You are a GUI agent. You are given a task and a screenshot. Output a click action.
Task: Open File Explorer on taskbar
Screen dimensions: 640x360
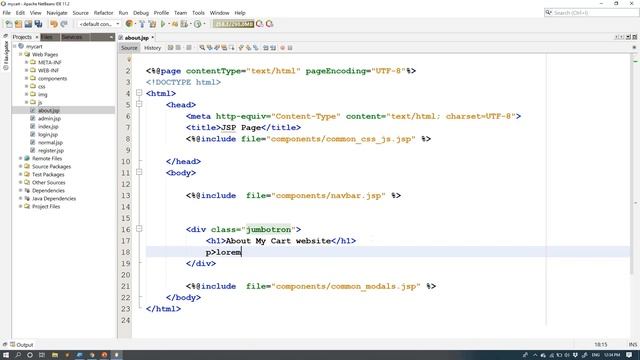[x=55, y=355]
